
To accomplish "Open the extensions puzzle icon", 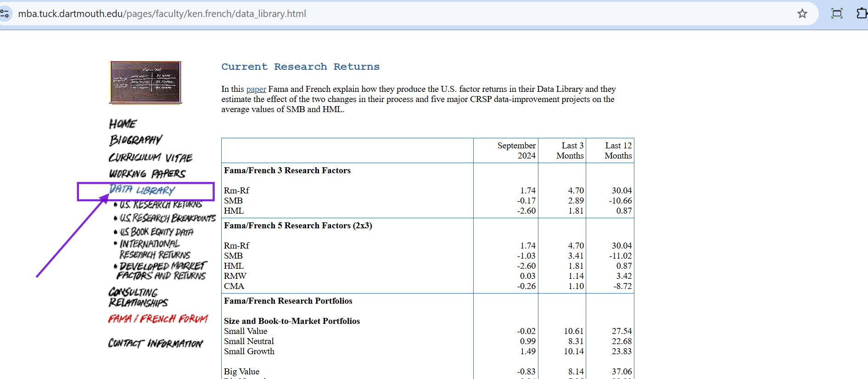I will 862,14.
